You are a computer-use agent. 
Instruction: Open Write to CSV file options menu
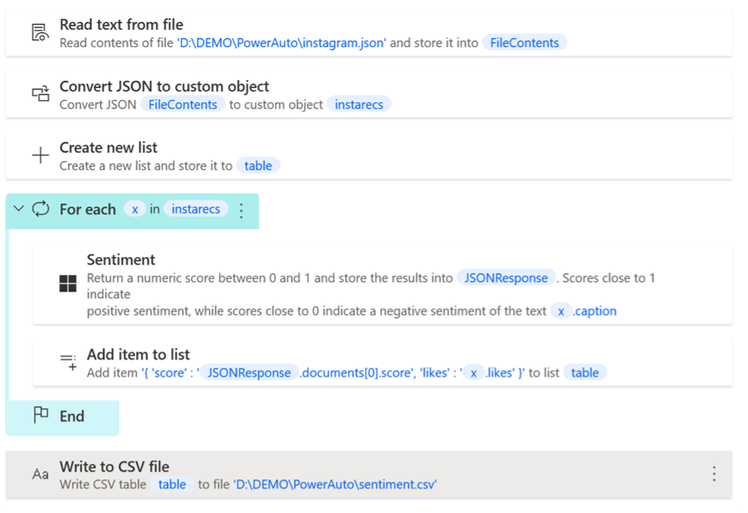(x=713, y=474)
